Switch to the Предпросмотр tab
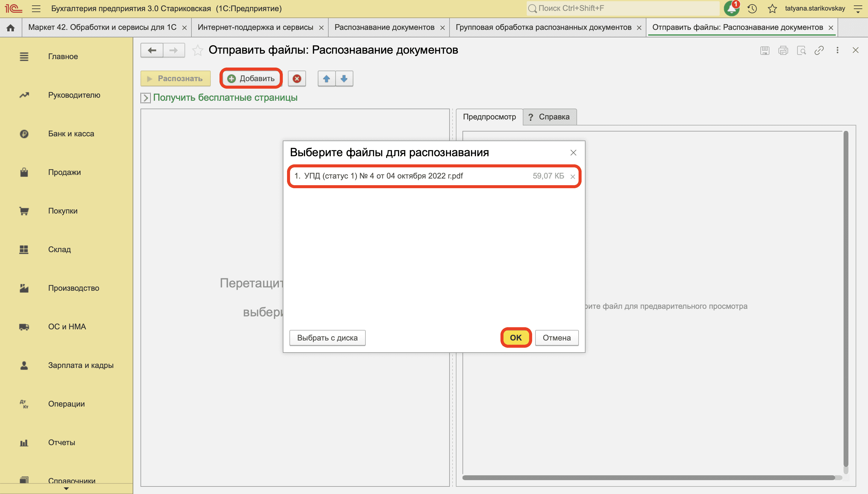The width and height of the screenshot is (868, 494). click(x=489, y=117)
